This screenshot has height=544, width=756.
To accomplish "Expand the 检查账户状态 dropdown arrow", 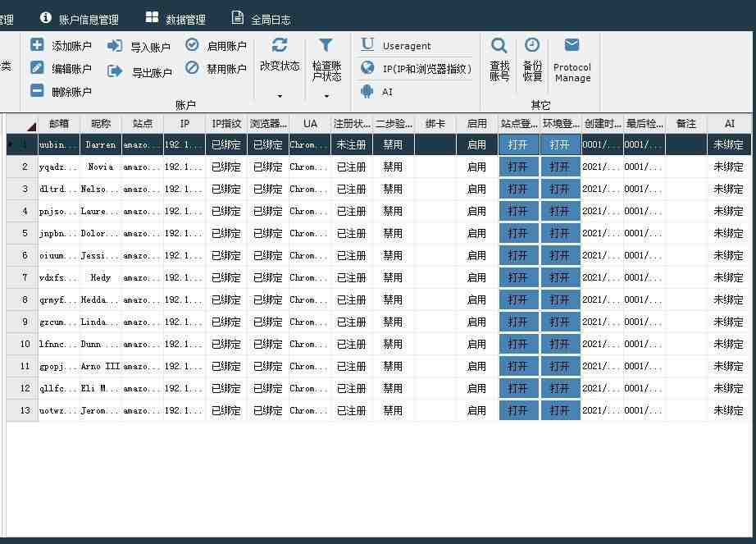I will coord(326,96).
